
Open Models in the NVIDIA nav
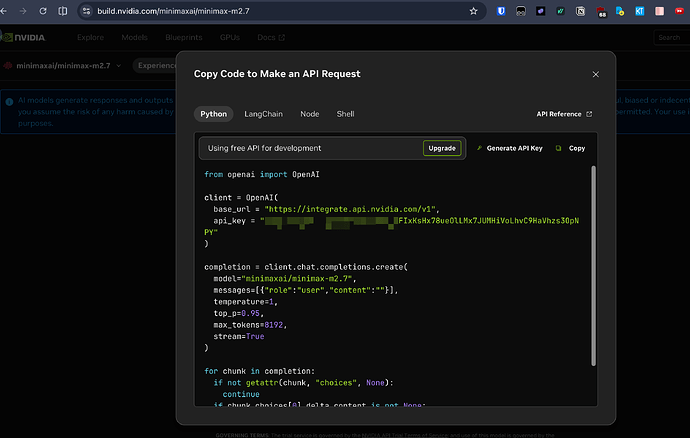point(134,37)
